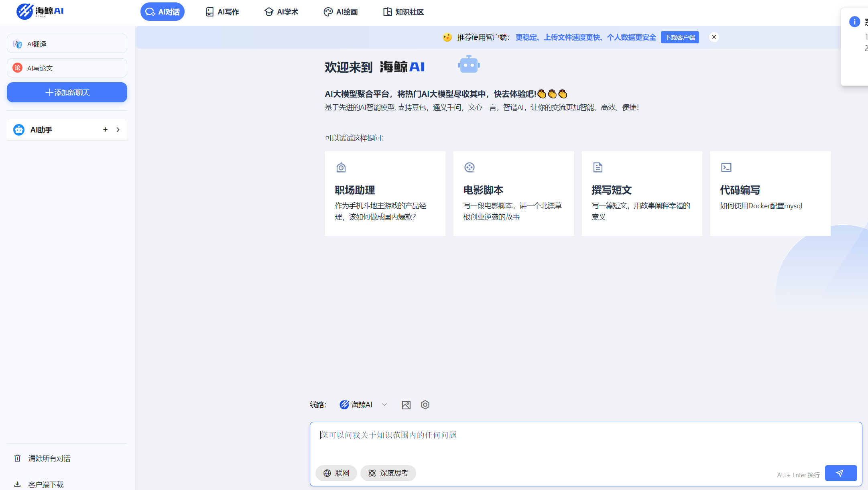Click the image upload icon
Image resolution: width=868 pixels, height=490 pixels.
[x=406, y=405]
